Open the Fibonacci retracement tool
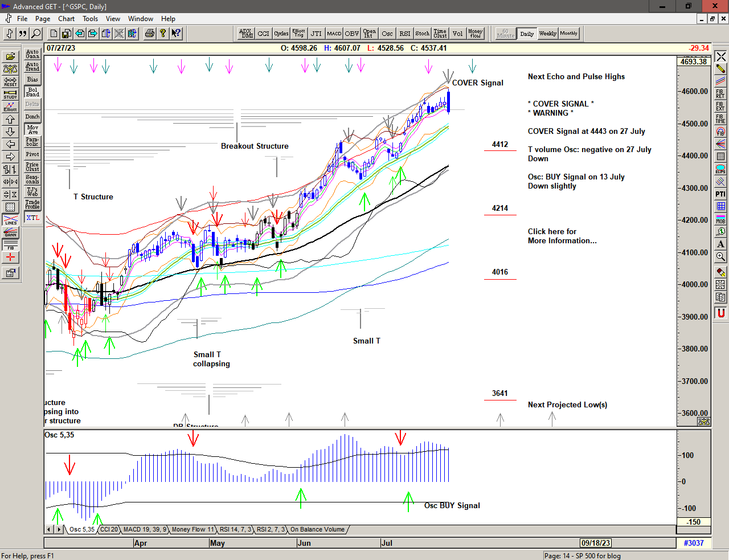 coord(720,94)
